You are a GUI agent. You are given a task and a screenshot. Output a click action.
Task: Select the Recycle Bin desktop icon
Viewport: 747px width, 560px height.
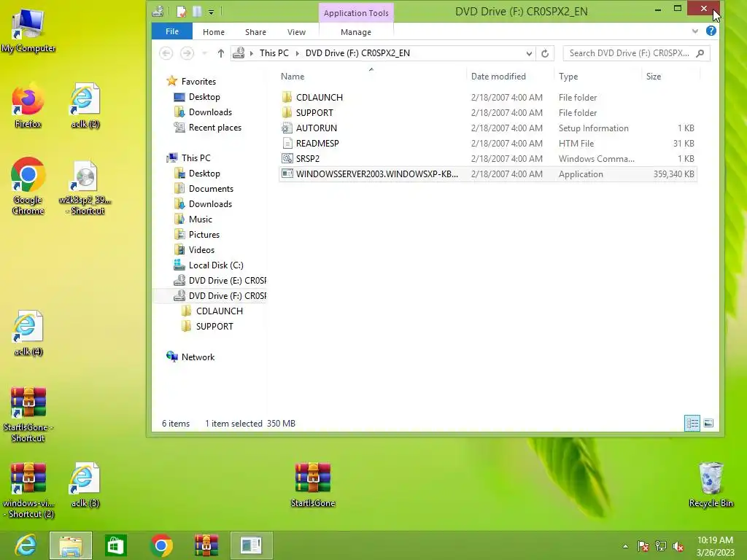[x=711, y=485]
